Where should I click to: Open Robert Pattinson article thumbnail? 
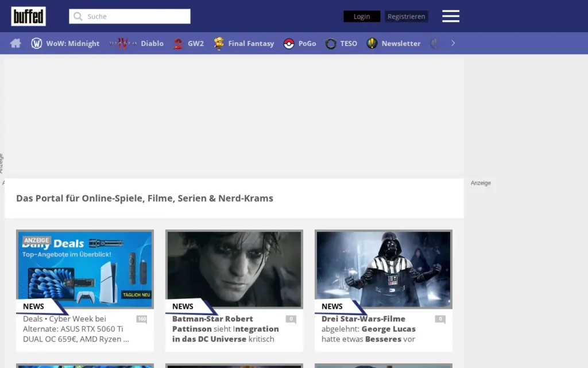coord(234,269)
